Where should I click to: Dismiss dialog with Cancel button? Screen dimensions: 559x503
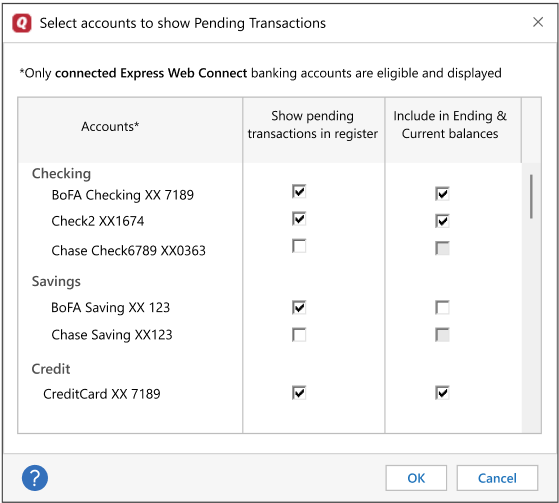click(497, 478)
